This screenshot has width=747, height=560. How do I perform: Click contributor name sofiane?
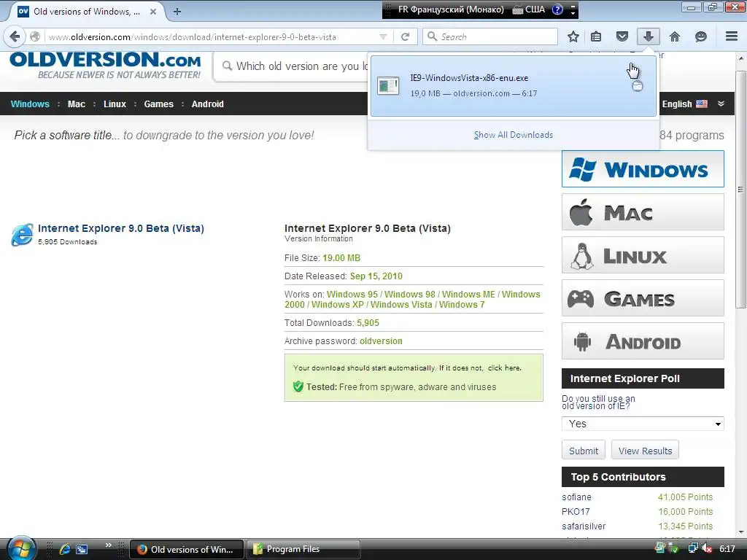(x=576, y=497)
